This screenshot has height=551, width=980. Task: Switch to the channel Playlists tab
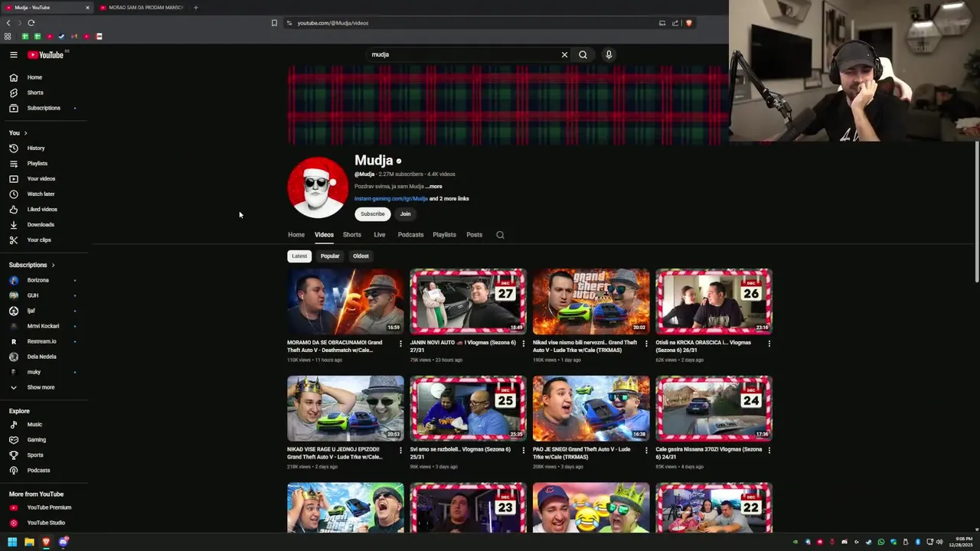click(444, 235)
